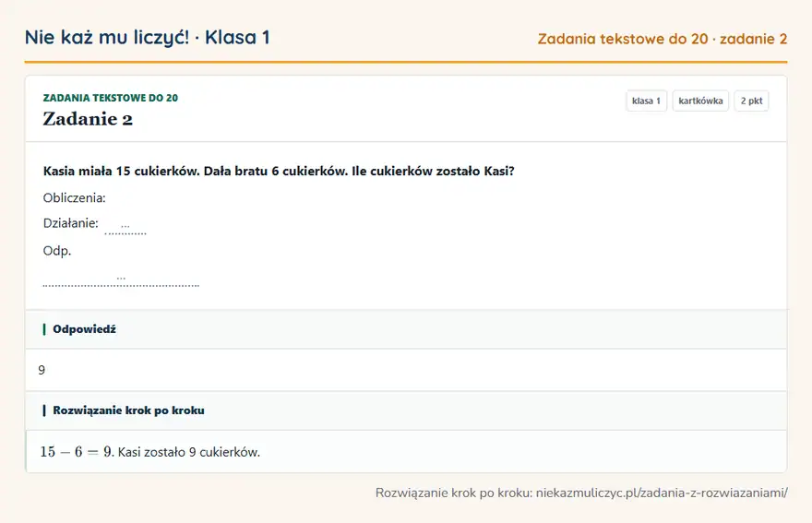Click the dotted blank after "Działanie:"
Image resolution: width=812 pixels, height=523 pixels.
click(x=125, y=228)
